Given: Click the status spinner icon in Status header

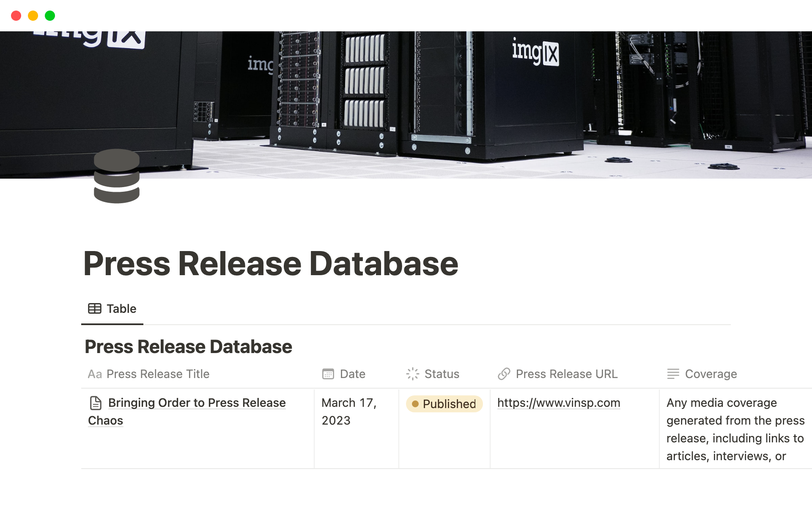Looking at the screenshot, I should (x=412, y=374).
